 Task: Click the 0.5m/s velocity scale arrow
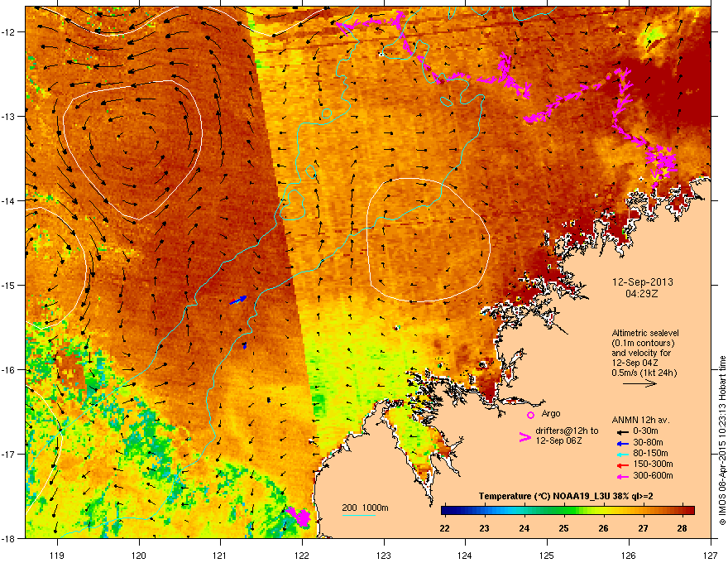(639, 383)
